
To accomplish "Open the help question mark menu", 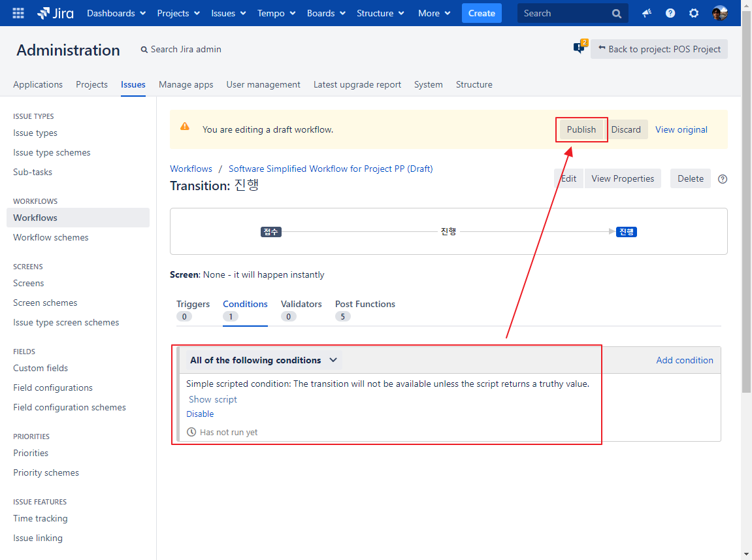I will [670, 13].
